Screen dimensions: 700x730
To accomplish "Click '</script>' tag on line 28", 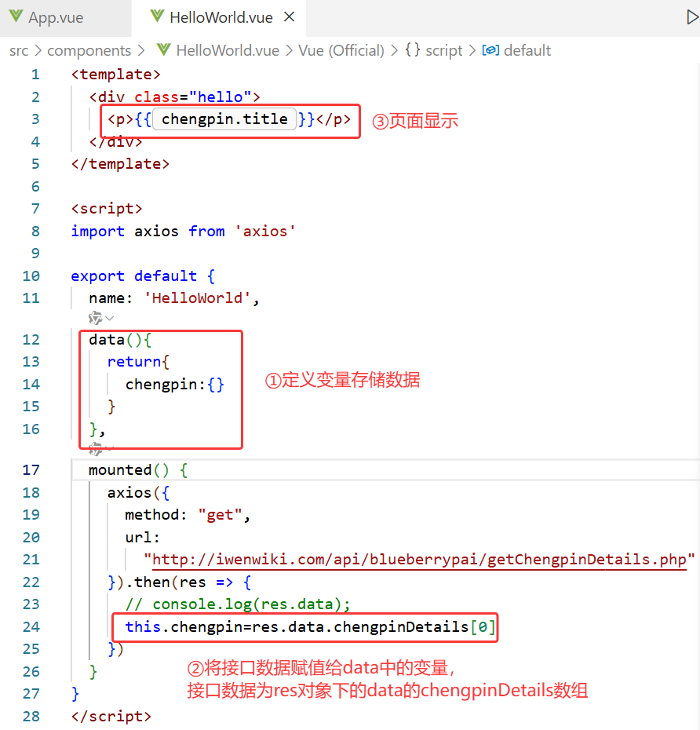I will pyautogui.click(x=111, y=716).
